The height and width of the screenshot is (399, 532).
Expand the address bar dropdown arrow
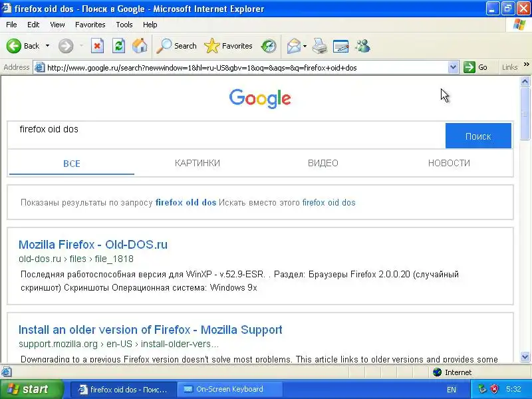(453, 68)
